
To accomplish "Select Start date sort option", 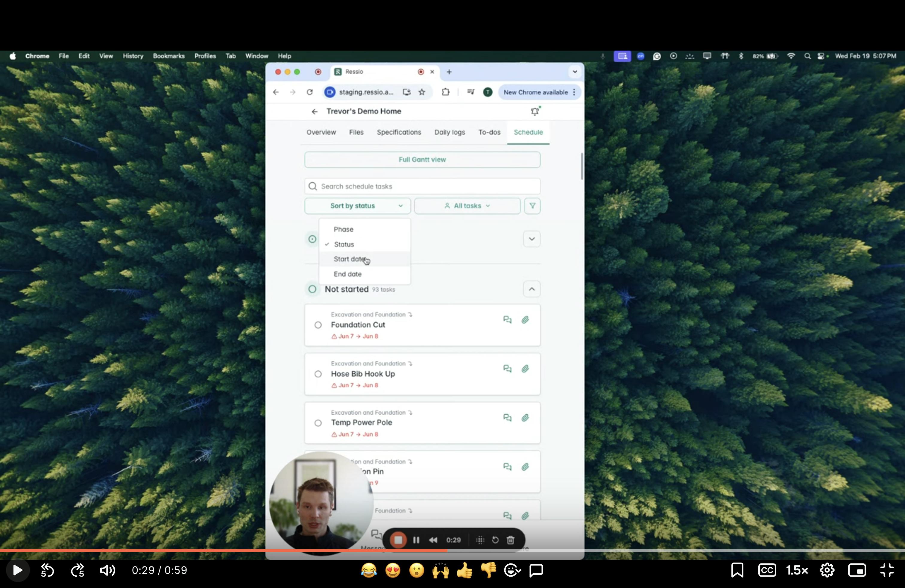I will point(350,259).
